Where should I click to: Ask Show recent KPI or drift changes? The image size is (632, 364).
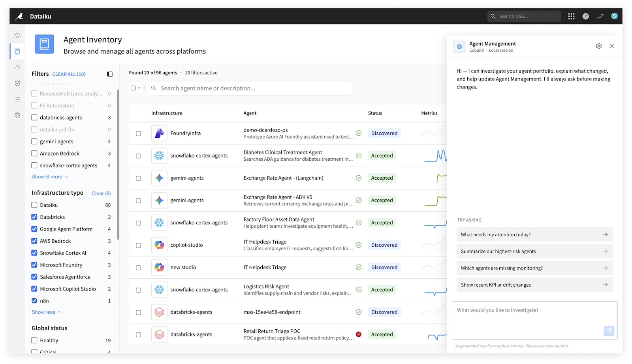534,285
